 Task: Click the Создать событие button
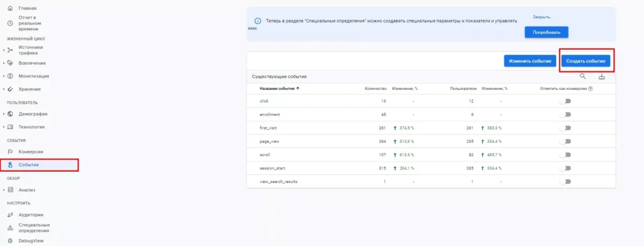tap(586, 61)
